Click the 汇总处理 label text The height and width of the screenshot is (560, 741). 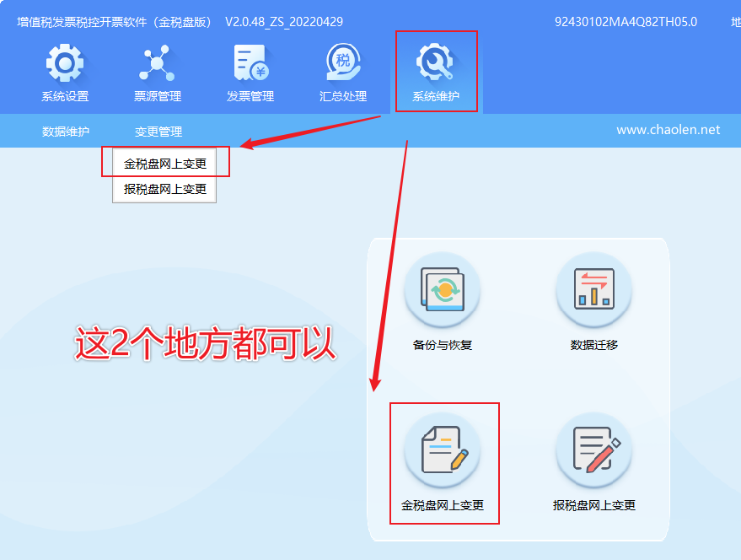click(x=343, y=96)
